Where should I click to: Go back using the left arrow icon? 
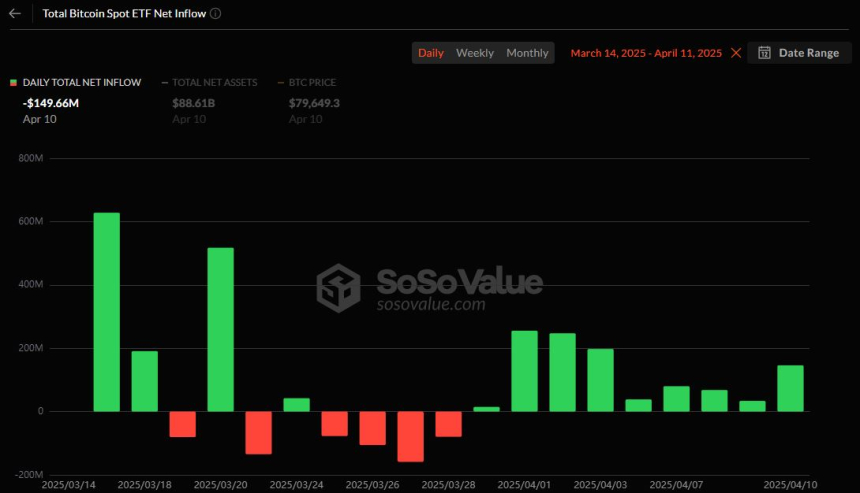[x=15, y=13]
